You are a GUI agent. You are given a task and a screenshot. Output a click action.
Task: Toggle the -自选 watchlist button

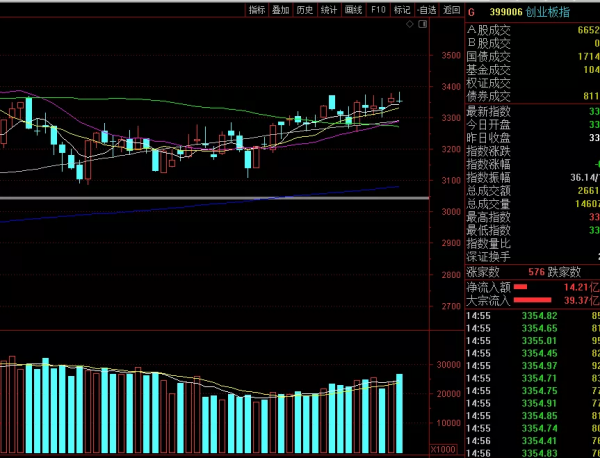pos(427,10)
